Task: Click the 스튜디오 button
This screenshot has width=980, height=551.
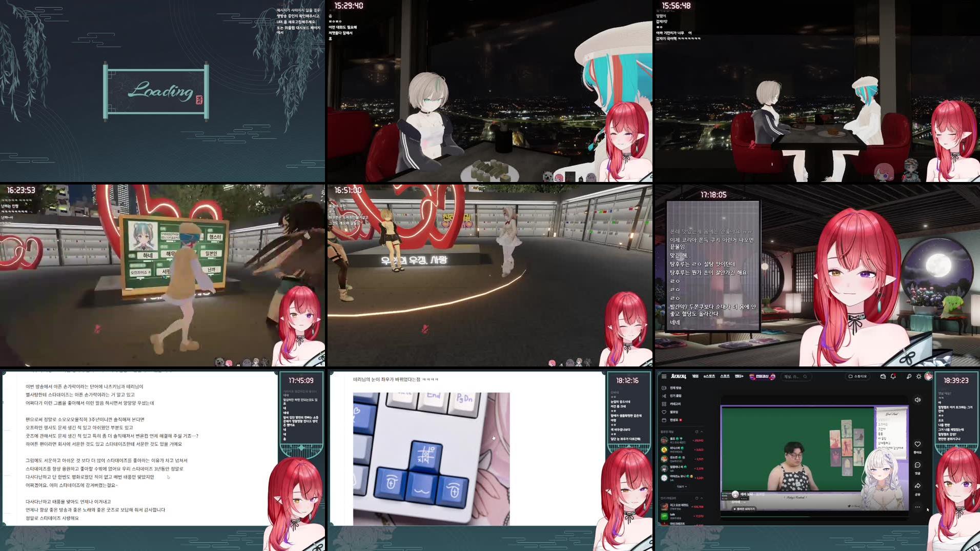Action: pos(857,377)
